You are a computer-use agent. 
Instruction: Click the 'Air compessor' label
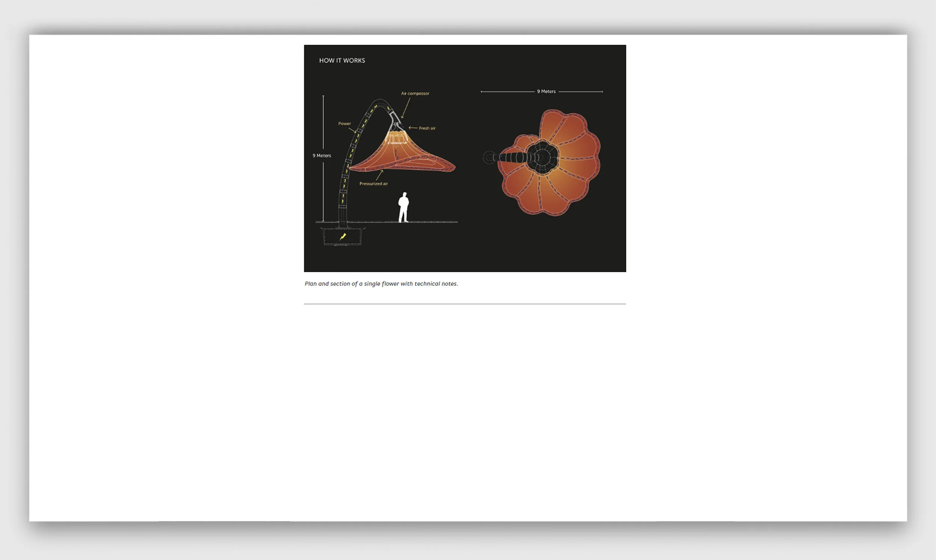point(414,93)
